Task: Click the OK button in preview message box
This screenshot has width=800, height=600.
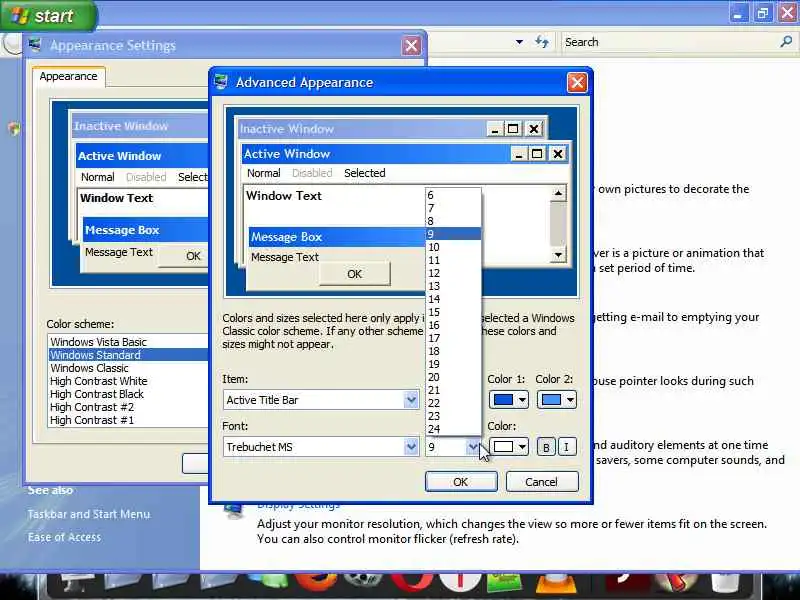Action: tap(355, 274)
